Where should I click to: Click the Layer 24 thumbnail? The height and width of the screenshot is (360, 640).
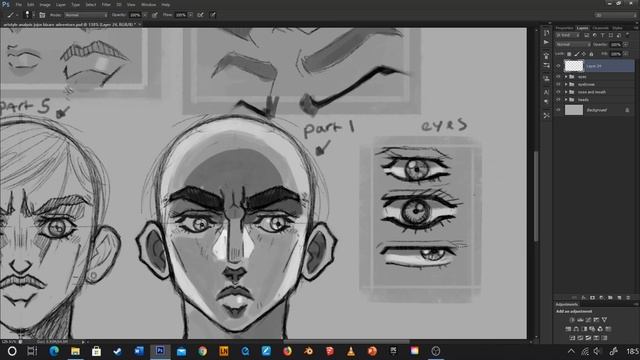[574, 66]
